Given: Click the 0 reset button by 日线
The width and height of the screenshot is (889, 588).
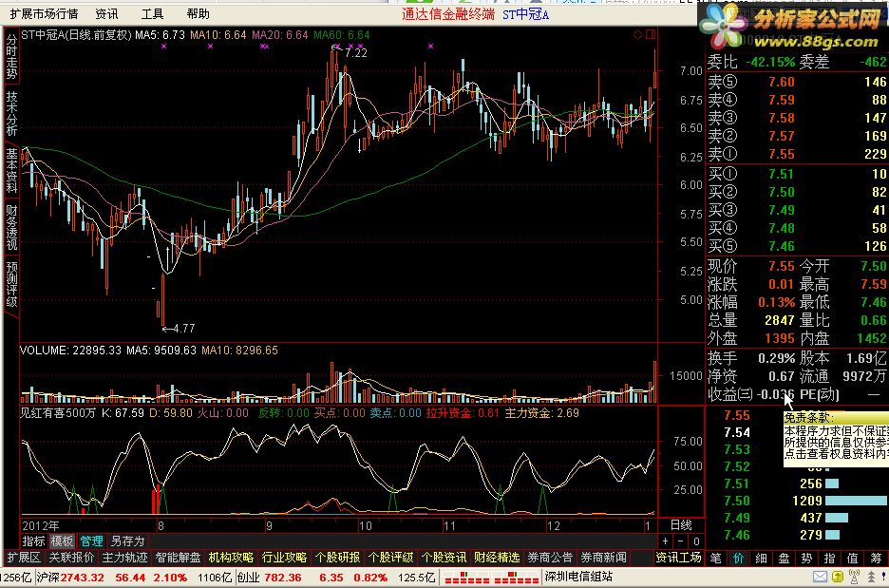Looking at the screenshot, I should point(697,541).
